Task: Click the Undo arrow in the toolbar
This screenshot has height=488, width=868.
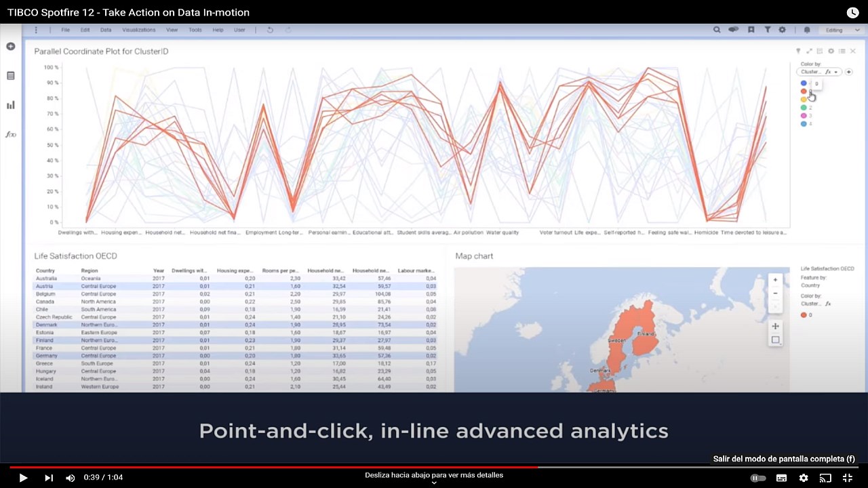Action: (x=270, y=30)
